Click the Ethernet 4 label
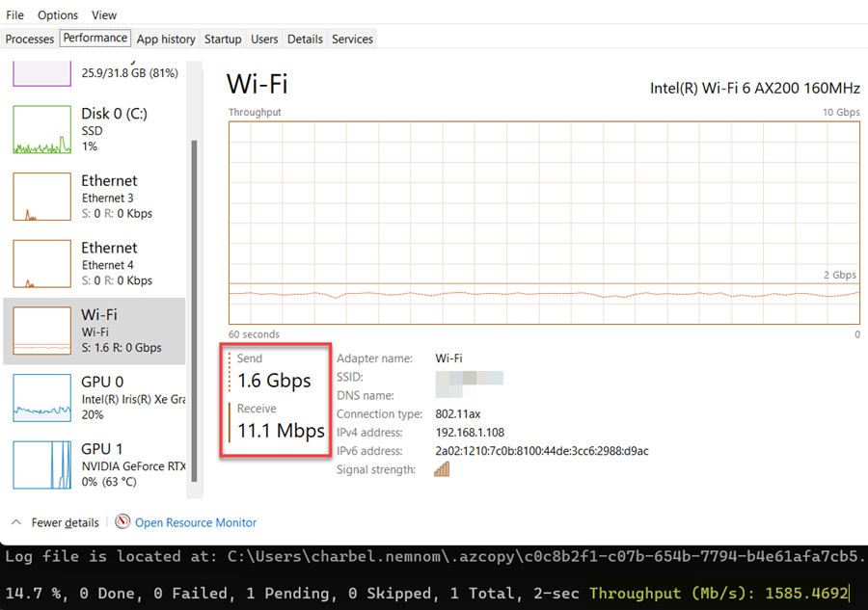868x610 pixels. pyautogui.click(x=107, y=265)
